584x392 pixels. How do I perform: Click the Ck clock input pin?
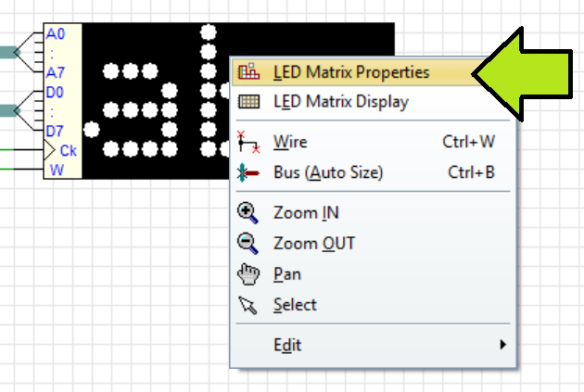[x=69, y=151]
